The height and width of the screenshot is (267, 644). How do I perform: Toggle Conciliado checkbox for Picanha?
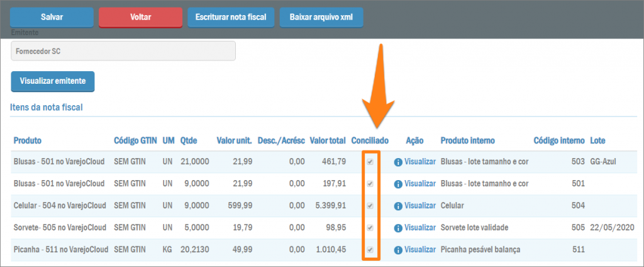coord(370,250)
